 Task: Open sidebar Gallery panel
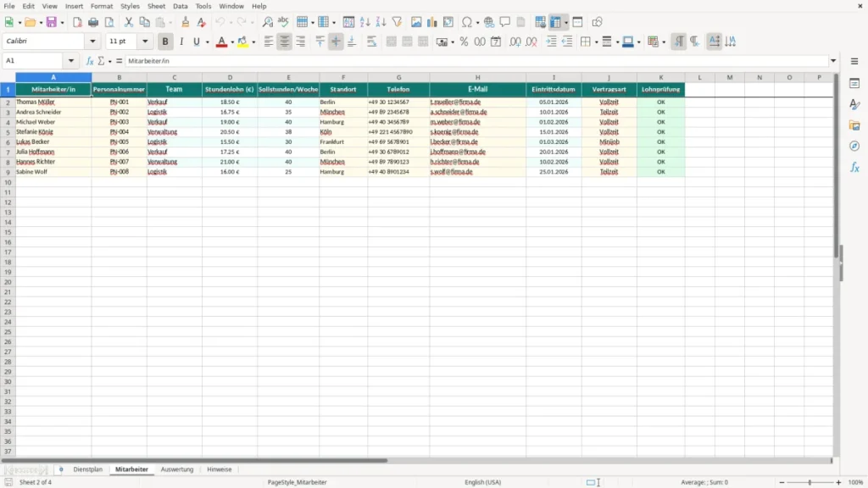pyautogui.click(x=854, y=125)
